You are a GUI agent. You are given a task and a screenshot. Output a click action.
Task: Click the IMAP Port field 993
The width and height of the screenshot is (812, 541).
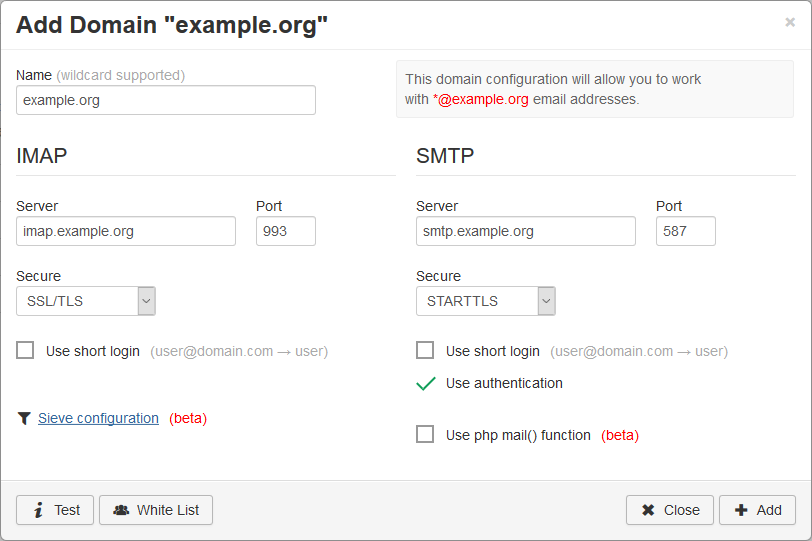(286, 231)
